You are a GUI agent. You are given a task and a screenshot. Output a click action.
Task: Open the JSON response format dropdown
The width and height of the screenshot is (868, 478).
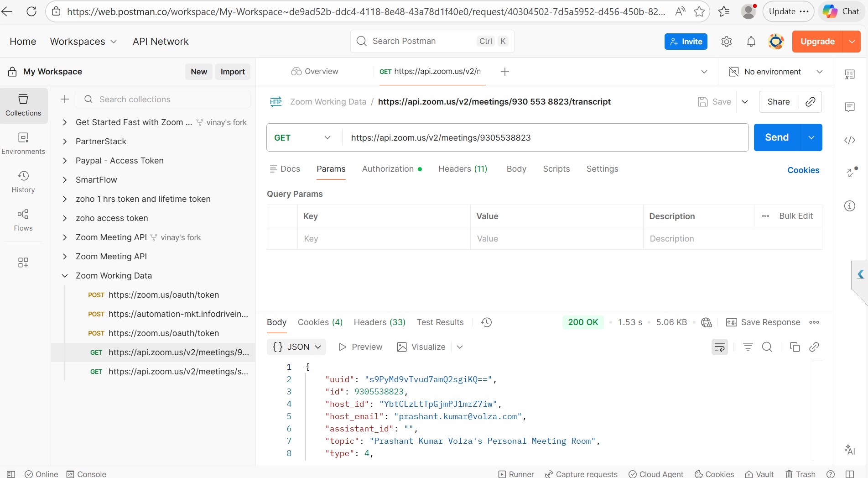coord(296,347)
